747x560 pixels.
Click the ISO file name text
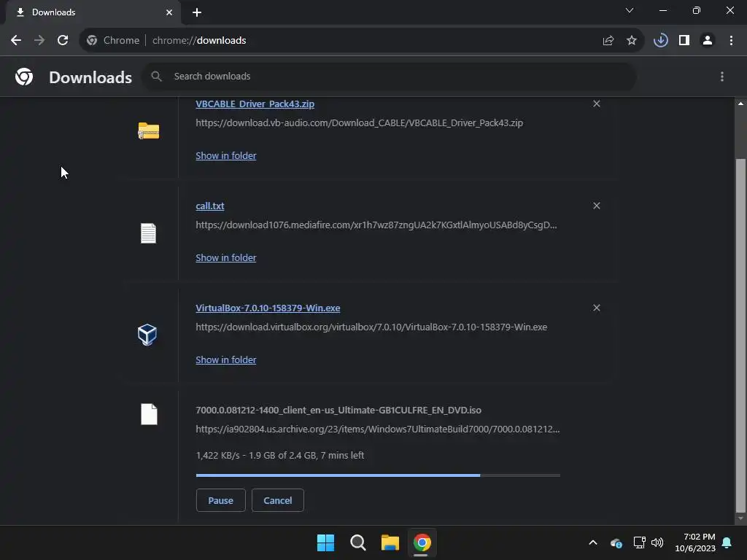pos(338,410)
